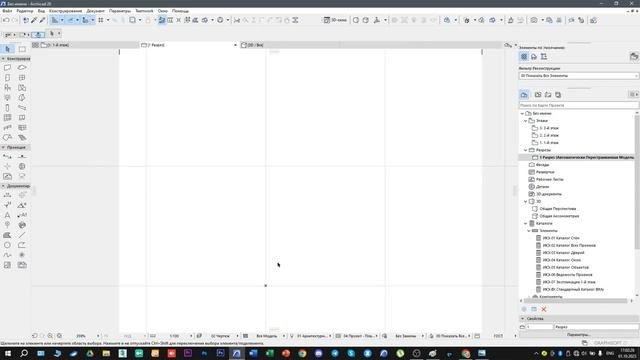
Task: Click the Windows Start button
Action: click(7, 353)
